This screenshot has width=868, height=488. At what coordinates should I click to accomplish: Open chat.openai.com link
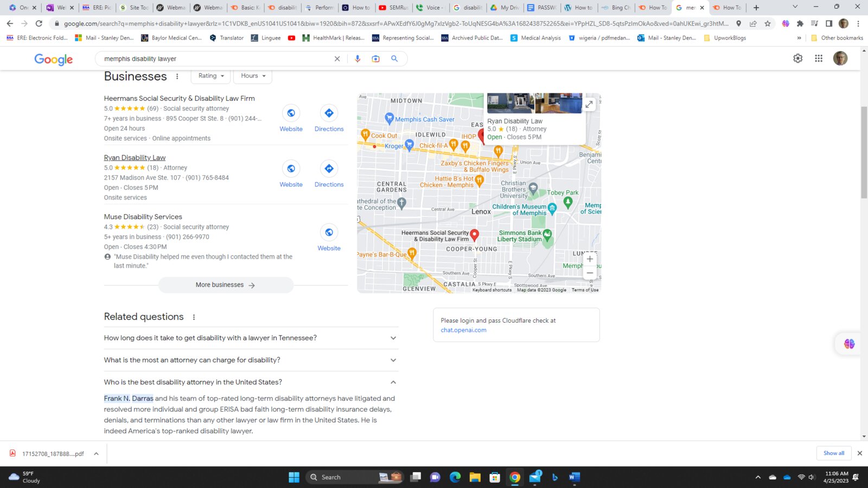pos(463,330)
